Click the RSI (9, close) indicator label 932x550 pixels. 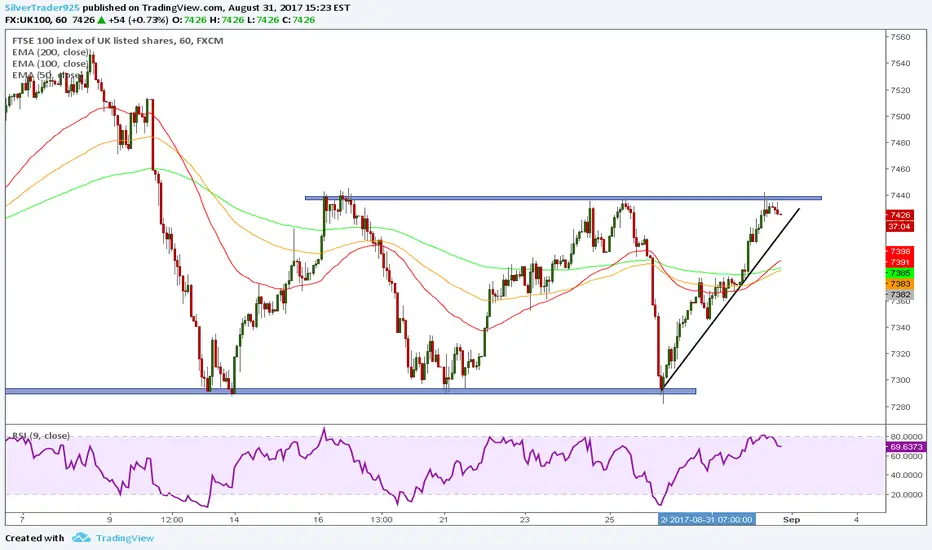40,436
